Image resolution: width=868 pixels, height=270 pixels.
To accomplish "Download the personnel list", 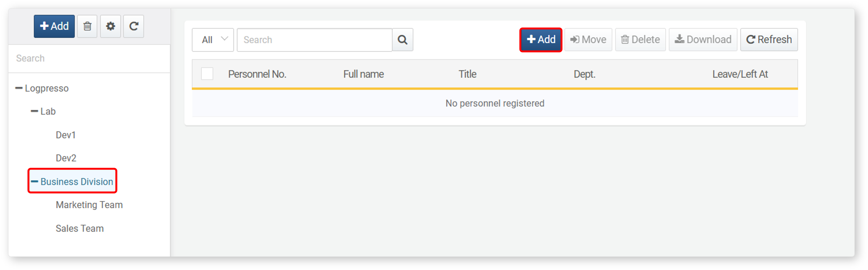I will coord(703,40).
